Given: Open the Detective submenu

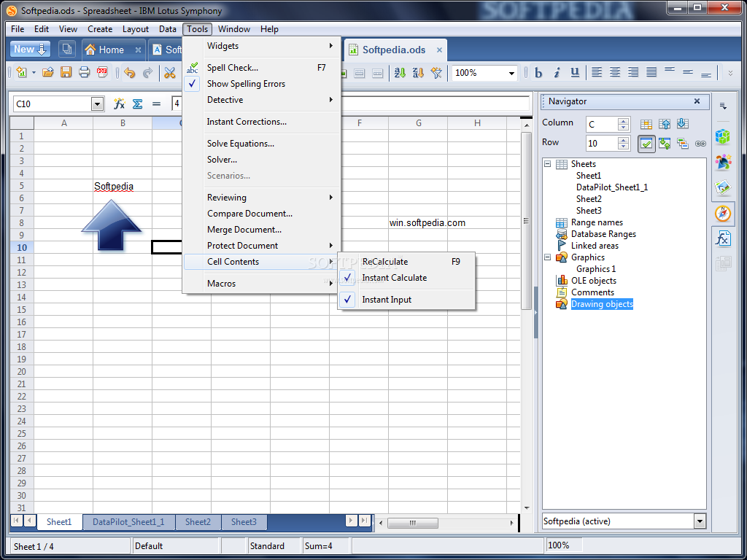Looking at the screenshot, I should [261, 99].
